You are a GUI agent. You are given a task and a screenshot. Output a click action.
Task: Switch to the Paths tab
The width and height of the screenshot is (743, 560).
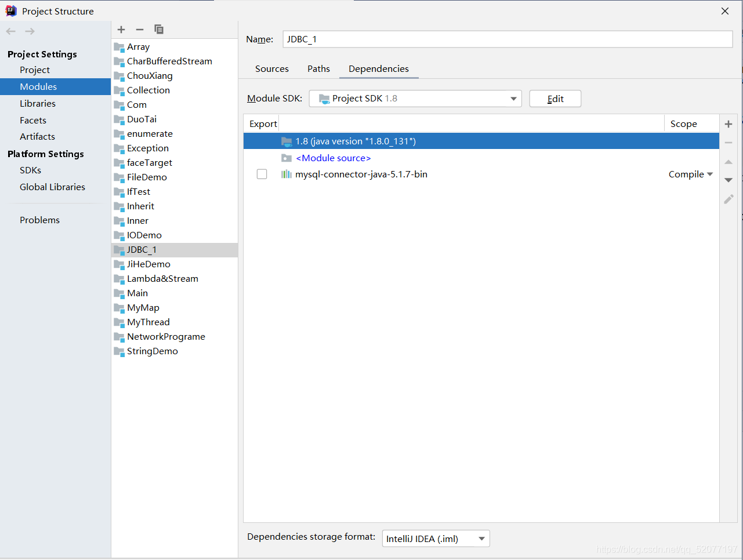[318, 69]
